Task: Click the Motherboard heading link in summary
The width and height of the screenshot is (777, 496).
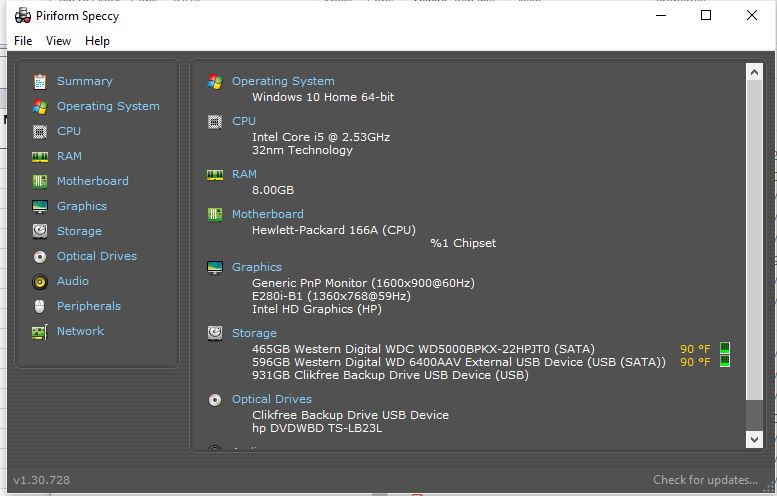Action: [x=268, y=214]
